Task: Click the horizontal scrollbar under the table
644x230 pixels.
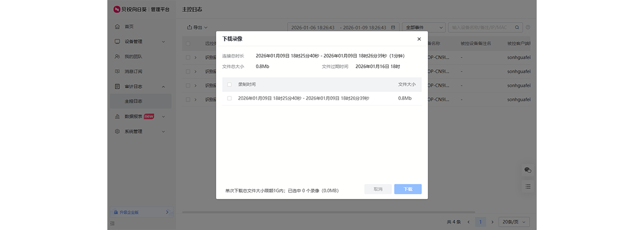Action: point(328,212)
